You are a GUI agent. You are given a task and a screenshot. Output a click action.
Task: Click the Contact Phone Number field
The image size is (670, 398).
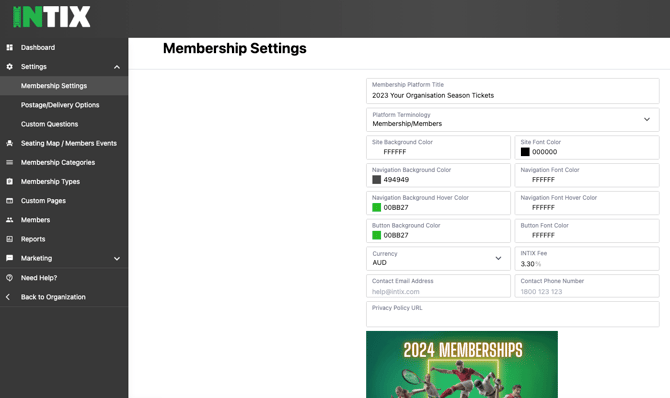point(587,286)
